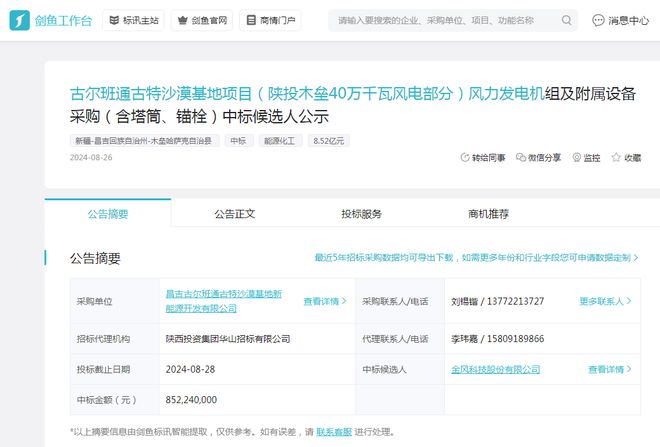This screenshot has height=447, width=660.
Task: Click the 中标 tag
Action: (x=238, y=141)
